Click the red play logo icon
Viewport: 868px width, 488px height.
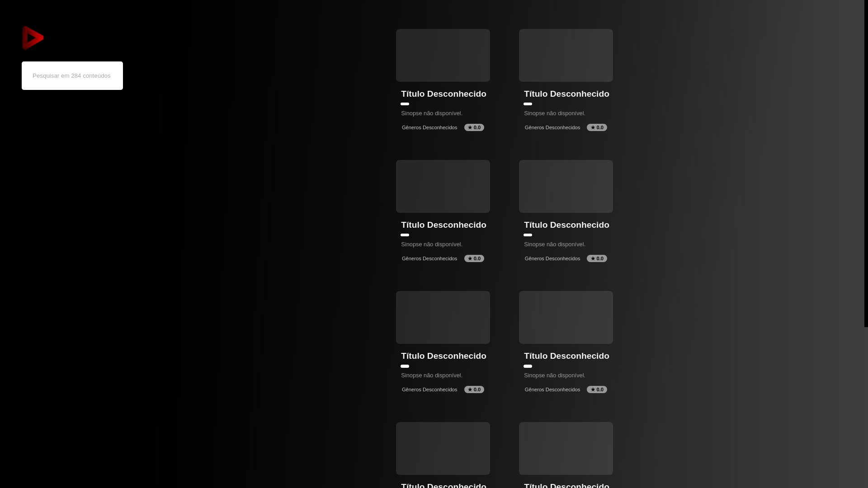point(33,38)
